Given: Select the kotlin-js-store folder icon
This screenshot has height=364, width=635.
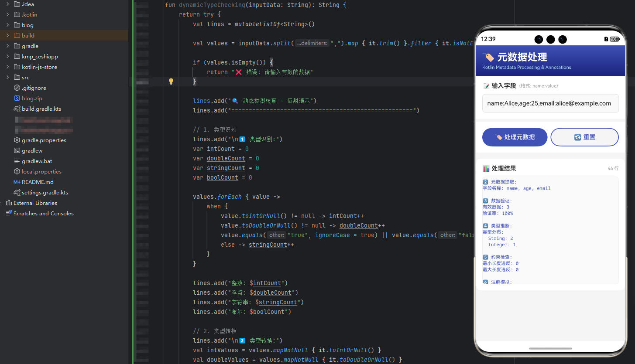Looking at the screenshot, I should click(x=17, y=67).
